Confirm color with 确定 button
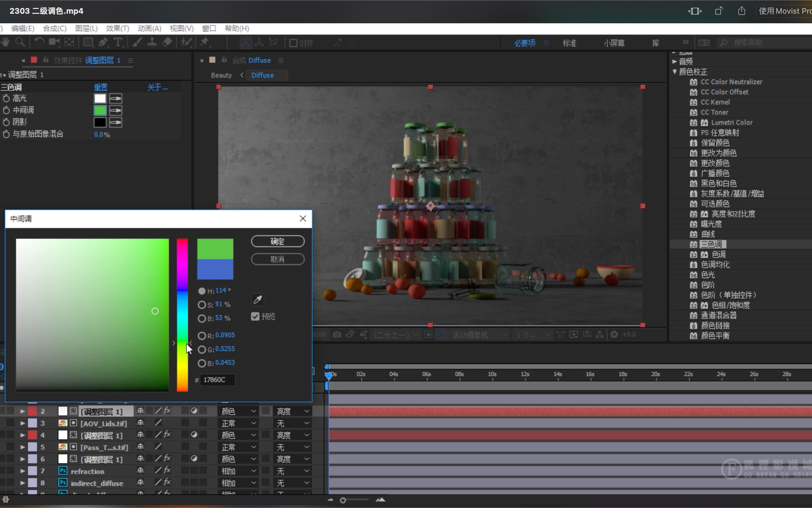812x508 pixels. pos(278,241)
